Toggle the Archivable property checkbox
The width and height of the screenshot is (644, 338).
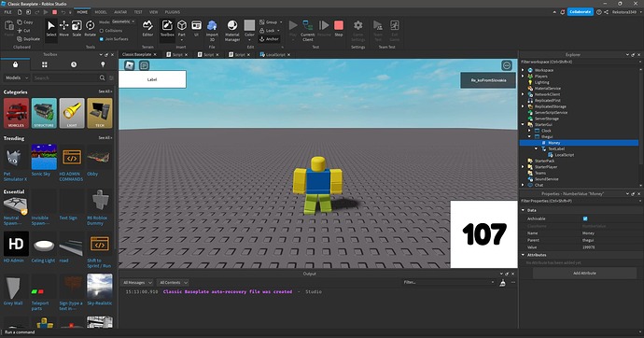tap(585, 218)
